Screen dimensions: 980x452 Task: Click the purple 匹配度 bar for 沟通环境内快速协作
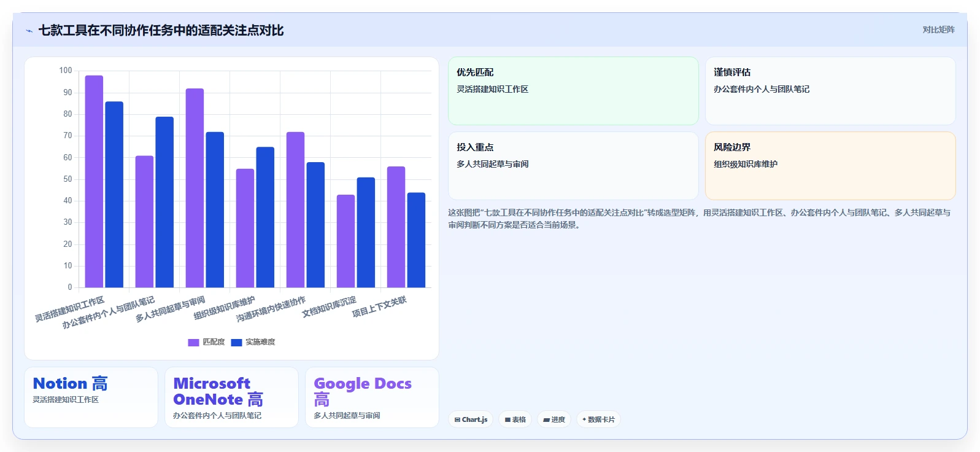[x=295, y=209]
